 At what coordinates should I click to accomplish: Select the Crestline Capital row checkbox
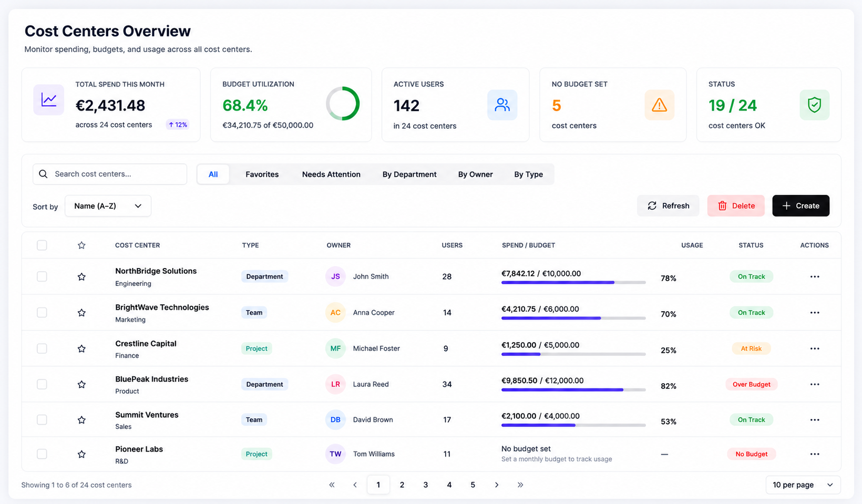coord(42,348)
